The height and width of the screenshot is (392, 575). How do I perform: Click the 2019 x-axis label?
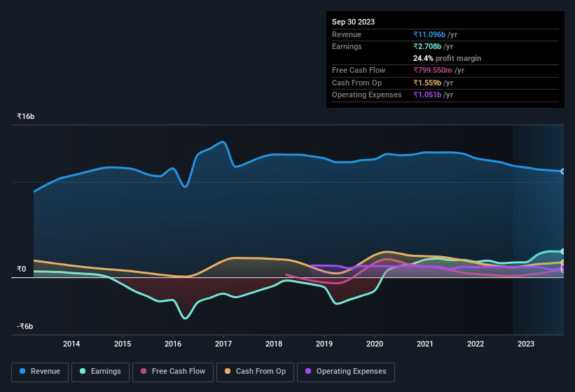[x=324, y=344]
